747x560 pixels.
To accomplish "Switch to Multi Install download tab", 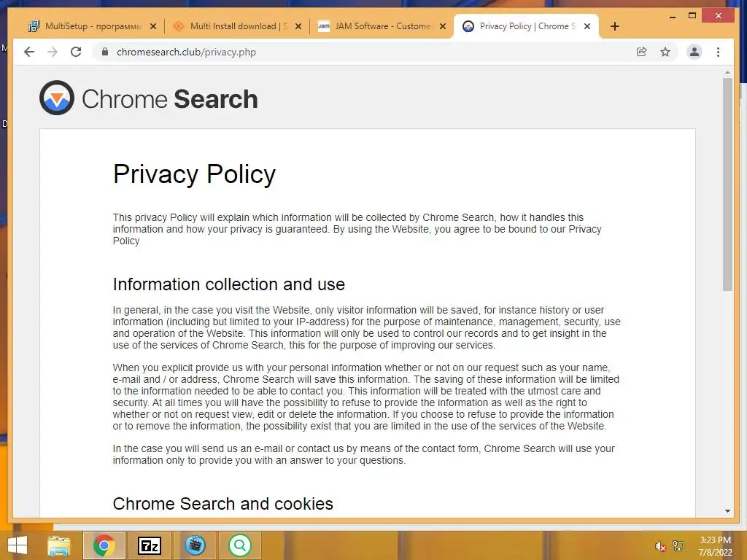I will point(232,26).
